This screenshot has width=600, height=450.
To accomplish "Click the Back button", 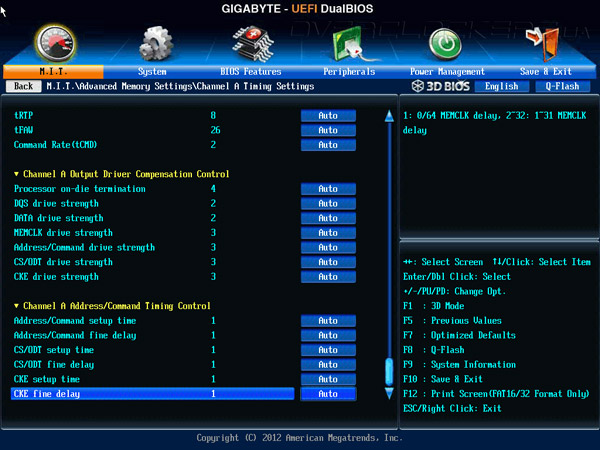I will click(x=23, y=86).
